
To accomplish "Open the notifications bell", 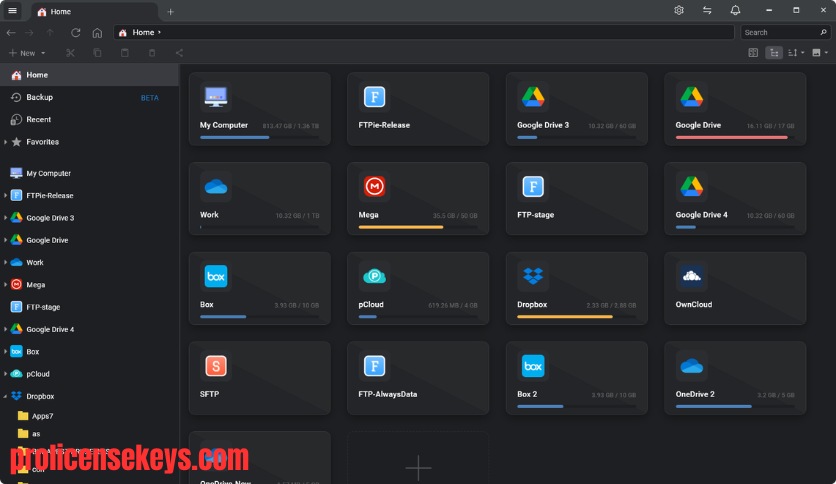I will [735, 10].
